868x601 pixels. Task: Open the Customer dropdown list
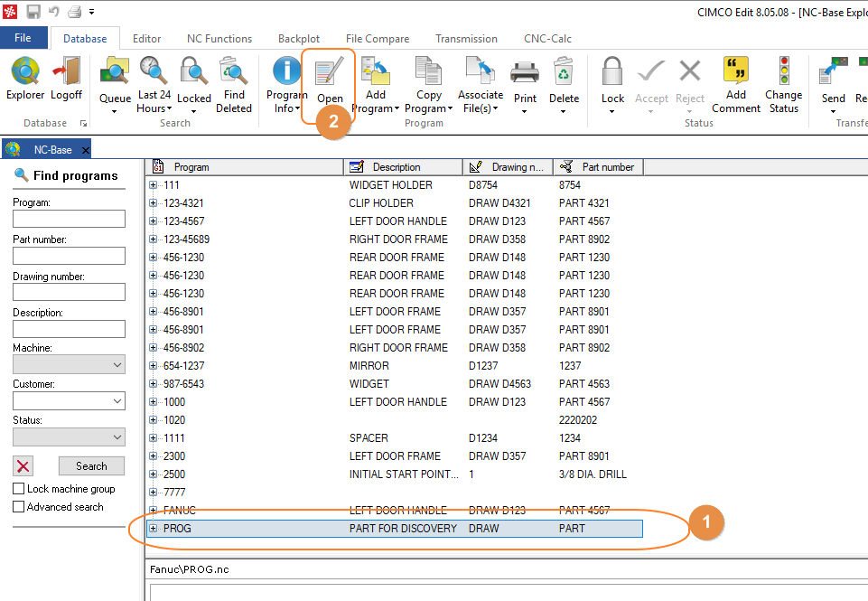click(70, 400)
